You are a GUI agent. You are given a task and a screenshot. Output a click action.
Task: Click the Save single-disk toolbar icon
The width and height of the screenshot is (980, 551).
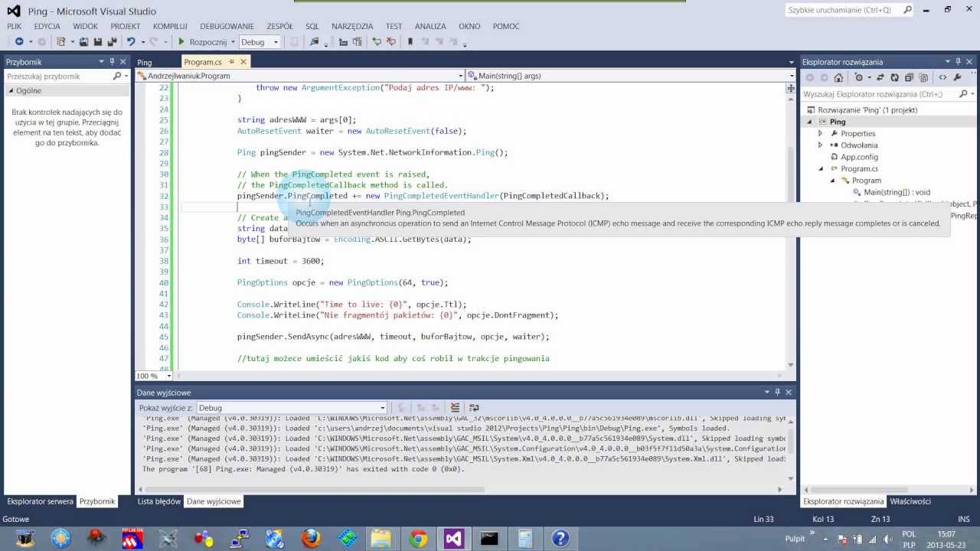click(98, 42)
